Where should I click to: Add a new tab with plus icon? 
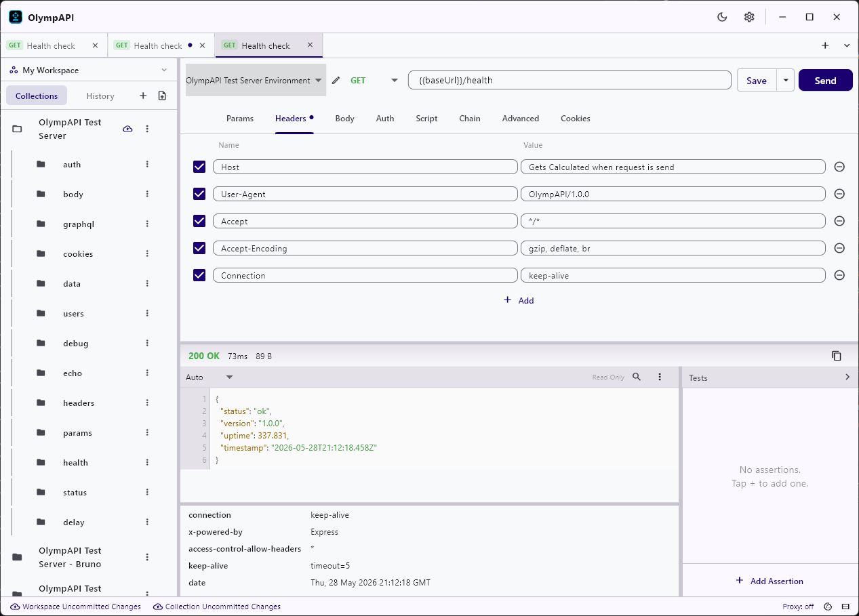click(825, 45)
